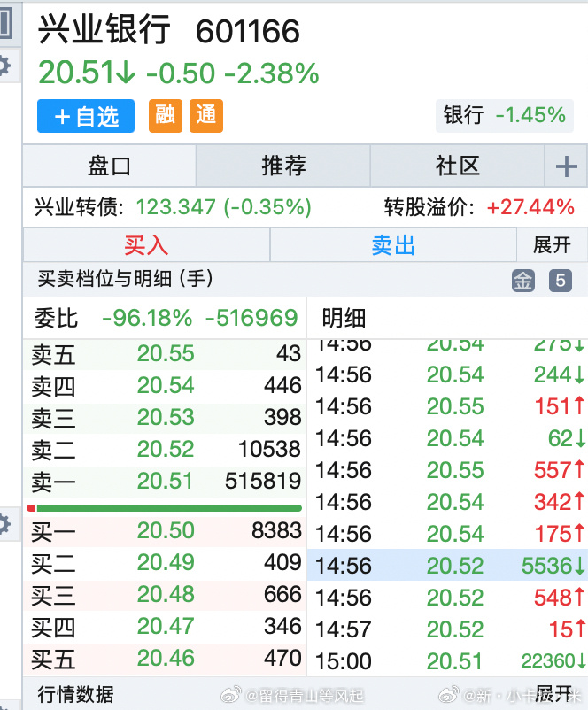Open the 银行 -1.45% sector tag

(504, 115)
